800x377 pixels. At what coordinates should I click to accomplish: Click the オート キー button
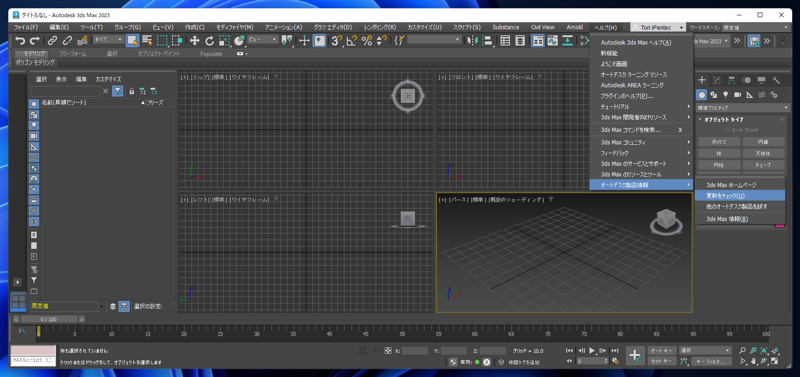tap(662, 350)
